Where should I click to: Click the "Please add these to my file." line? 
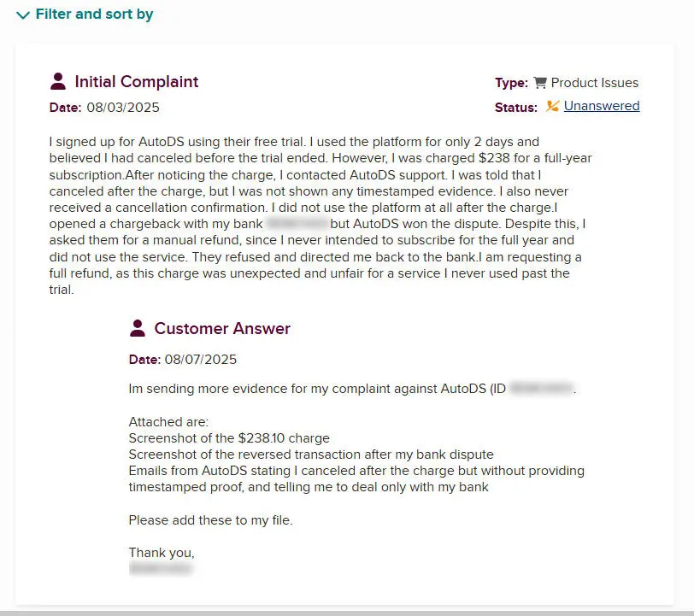[210, 520]
